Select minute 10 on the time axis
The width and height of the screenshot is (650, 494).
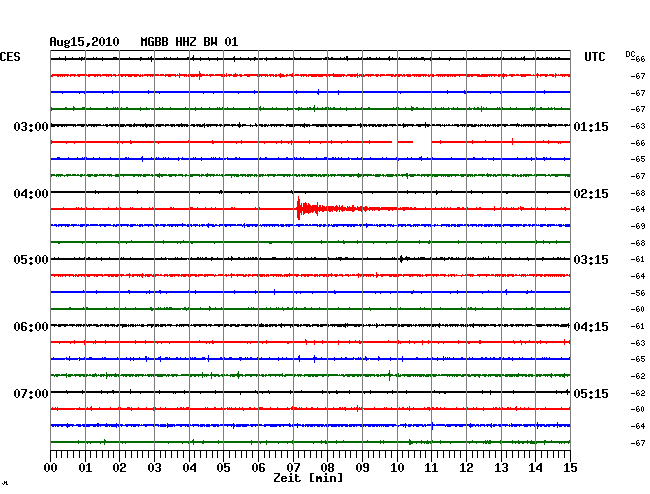[x=397, y=468]
